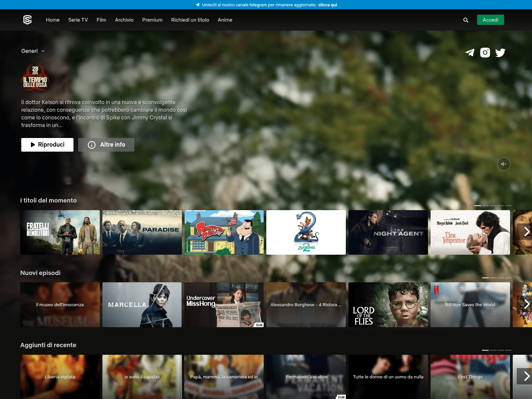Image resolution: width=532 pixels, height=399 pixels.
Task: Open Anime menu item
Action: 225,20
